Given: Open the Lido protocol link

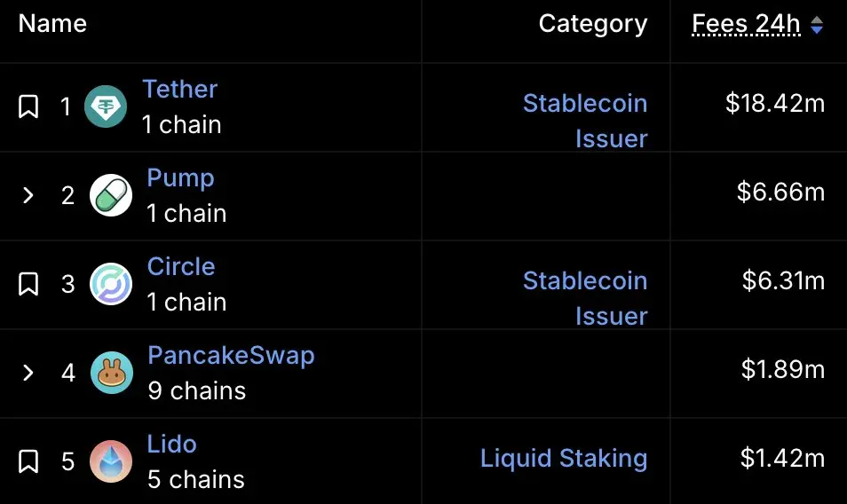Looking at the screenshot, I should [x=171, y=444].
